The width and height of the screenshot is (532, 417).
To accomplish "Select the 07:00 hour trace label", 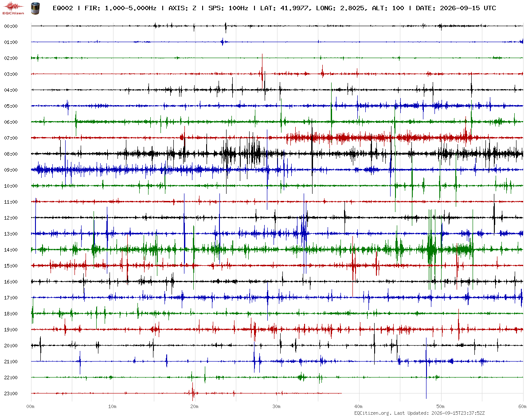I will 11,138.
